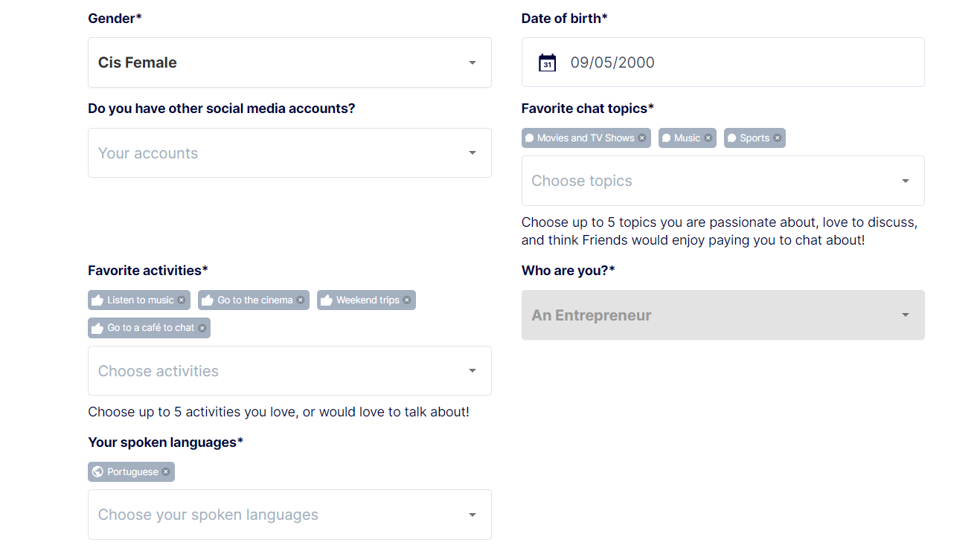Click the calendar icon in Date of birth
Screen dimensions: 980x551
tap(547, 62)
